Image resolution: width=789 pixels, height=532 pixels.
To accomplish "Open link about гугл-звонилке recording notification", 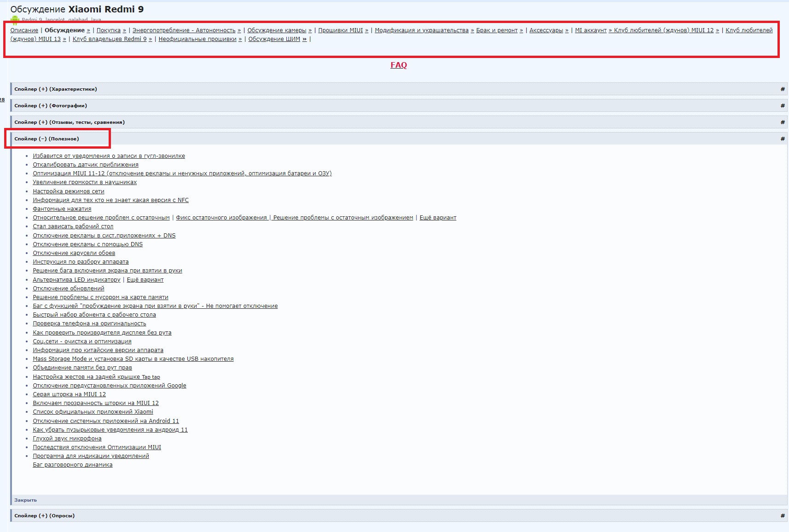I will [x=109, y=156].
